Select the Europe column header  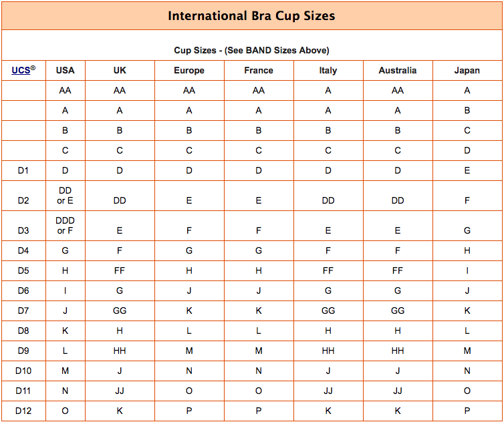coord(189,70)
